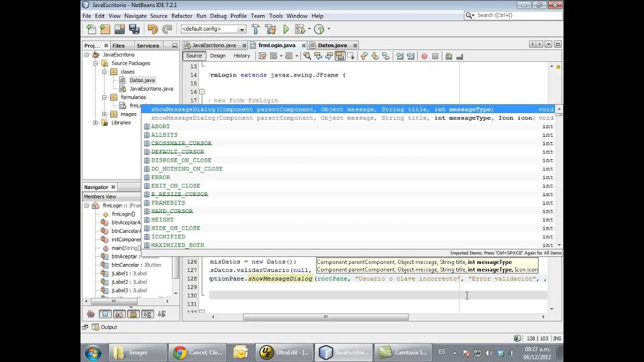
Task: Open the Navigate menu
Action: 135,16
